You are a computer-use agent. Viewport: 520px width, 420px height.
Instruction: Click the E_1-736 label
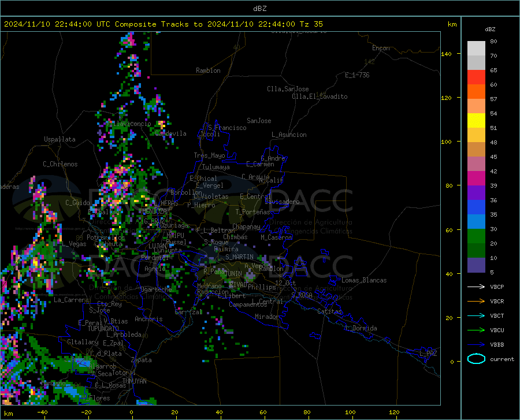point(357,75)
